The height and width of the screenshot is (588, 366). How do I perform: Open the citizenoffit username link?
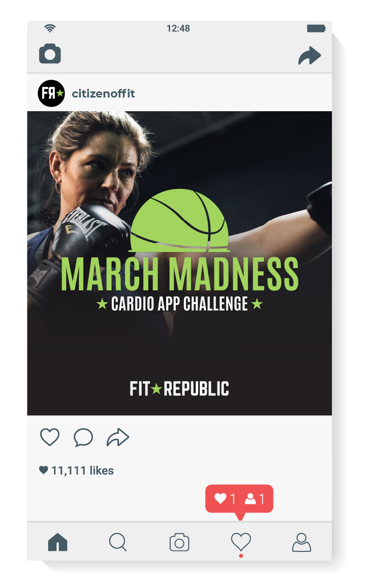click(x=103, y=93)
